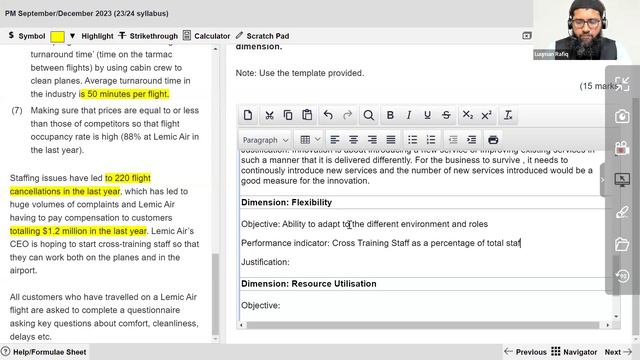
Task: Click the yellow highlight color swatch
Action: pyautogui.click(x=57, y=36)
